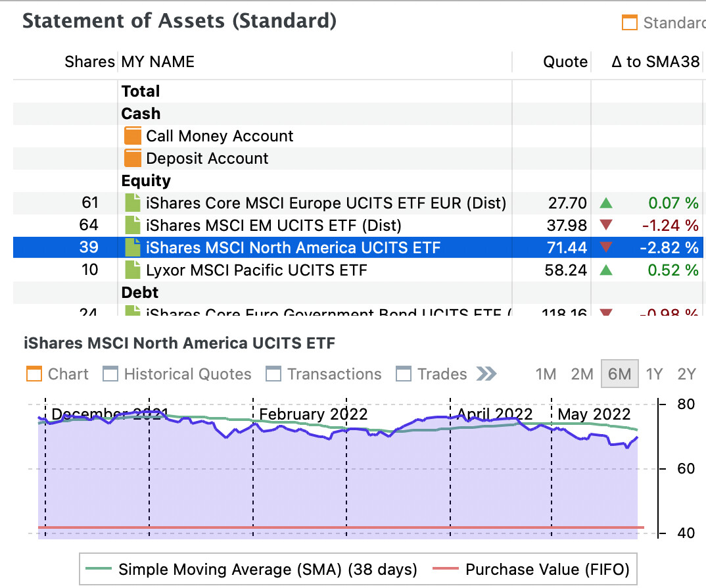The height and width of the screenshot is (588, 706).
Task: Click the orange Standard view icon at top right
Action: pyautogui.click(x=630, y=22)
